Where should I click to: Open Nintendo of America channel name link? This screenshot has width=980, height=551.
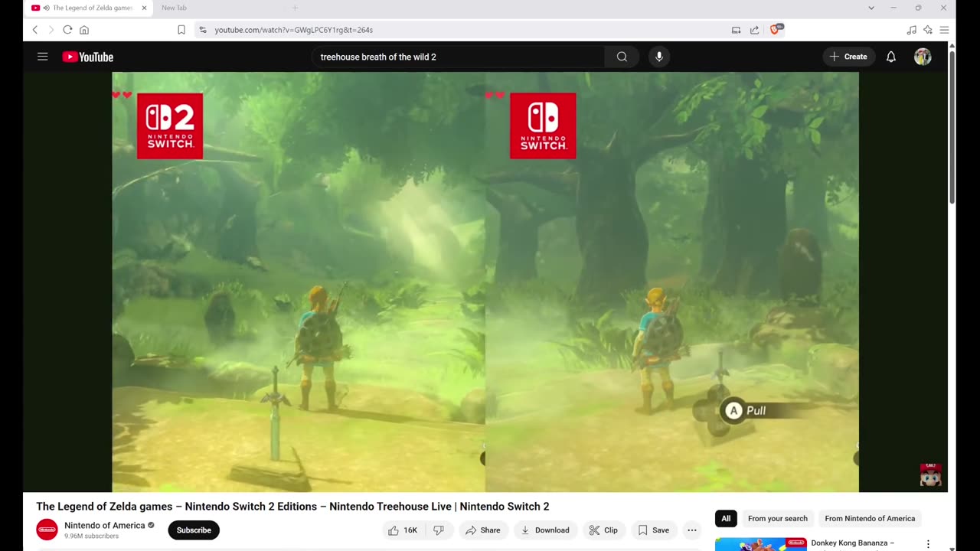point(104,525)
